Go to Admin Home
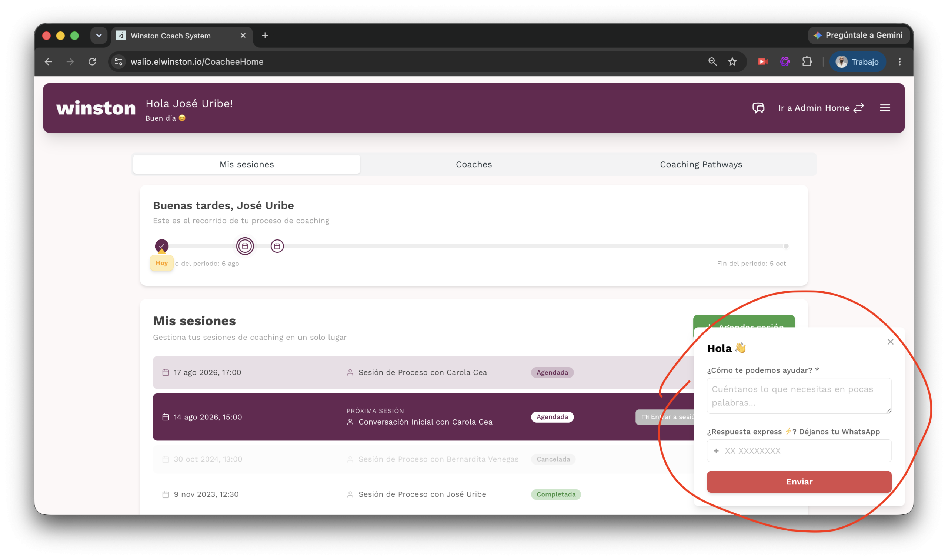Image resolution: width=948 pixels, height=560 pixels. tap(821, 108)
